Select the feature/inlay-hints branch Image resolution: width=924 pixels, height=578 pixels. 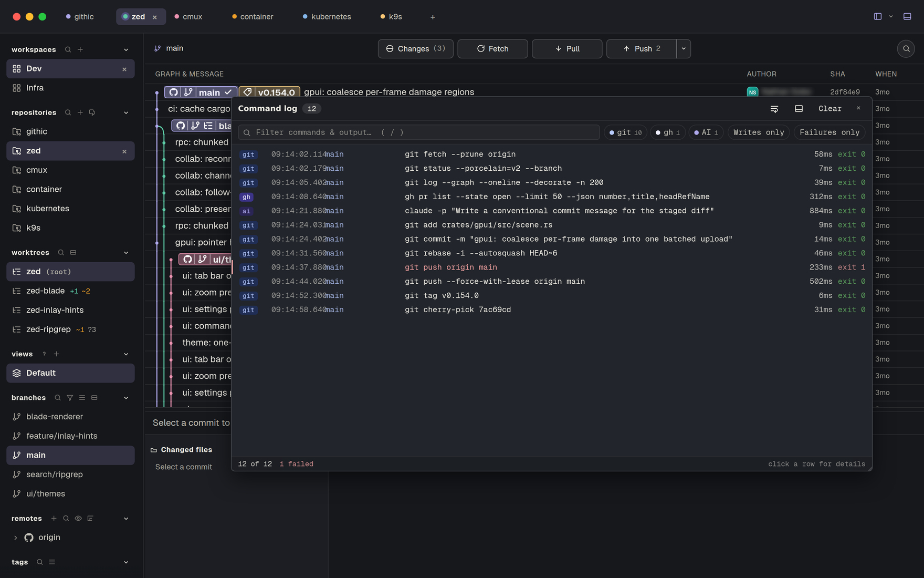70,436
